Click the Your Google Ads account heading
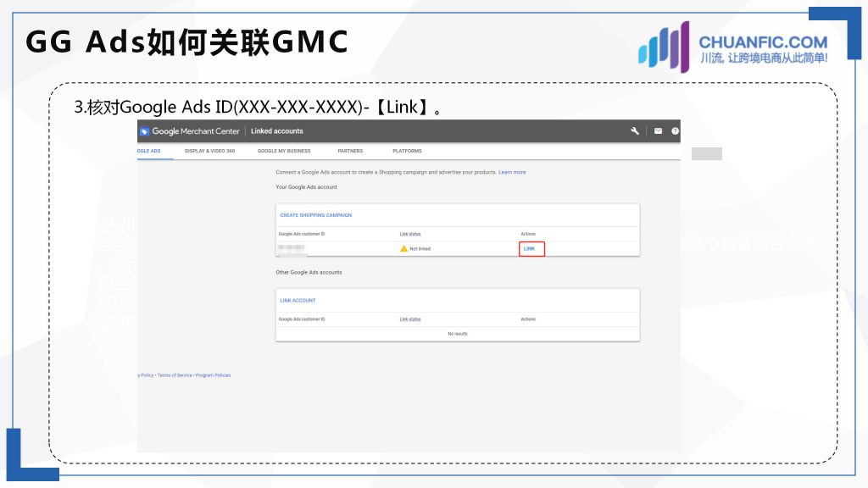 coord(306,187)
